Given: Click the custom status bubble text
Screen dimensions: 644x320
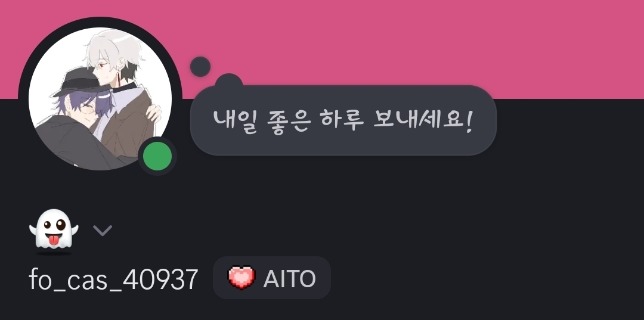Looking at the screenshot, I should [x=343, y=120].
